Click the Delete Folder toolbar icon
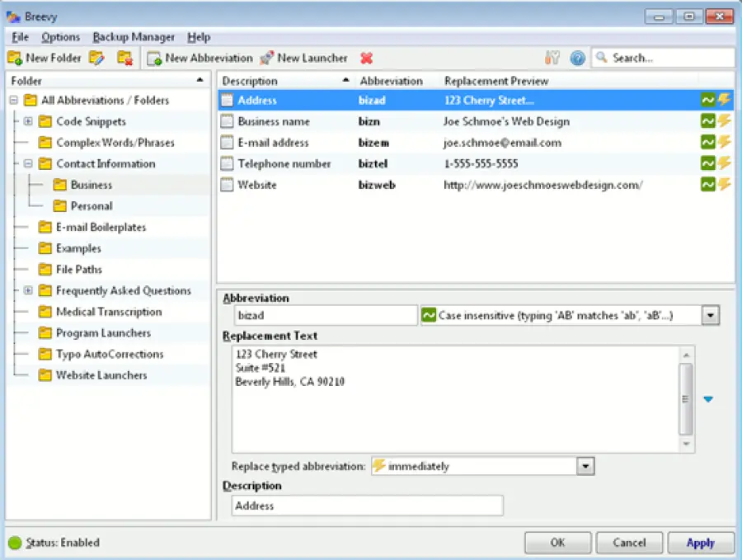Image resolution: width=742 pixels, height=560 pixels. coord(124,58)
